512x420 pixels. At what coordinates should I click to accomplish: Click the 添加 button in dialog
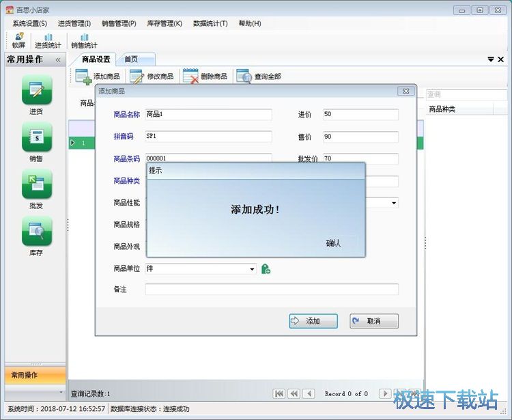[313, 321]
